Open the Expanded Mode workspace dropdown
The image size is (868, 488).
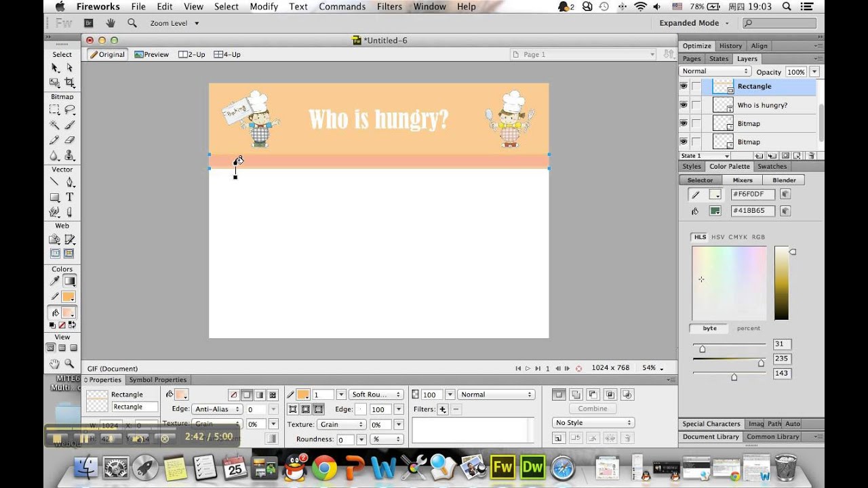694,23
